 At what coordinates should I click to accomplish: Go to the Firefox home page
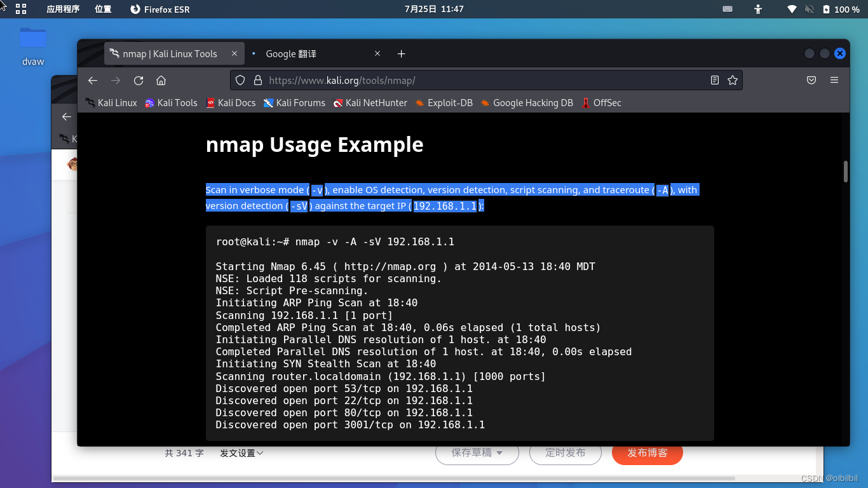coord(161,80)
